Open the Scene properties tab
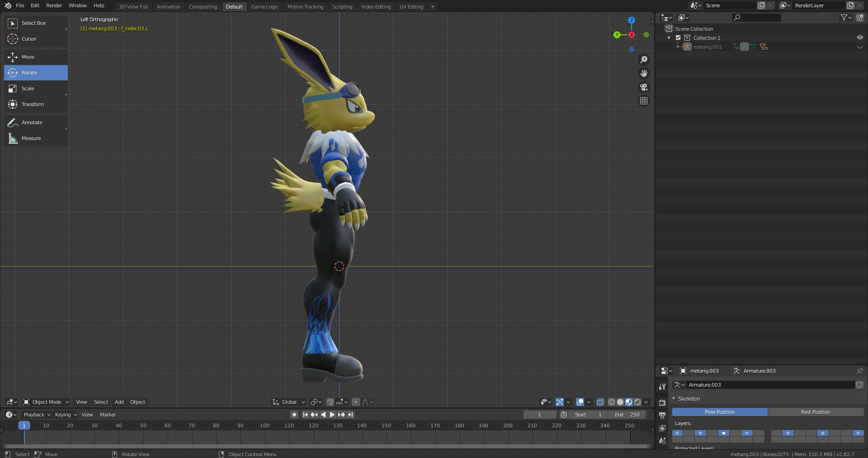This screenshot has width=868, height=458. pos(662,441)
